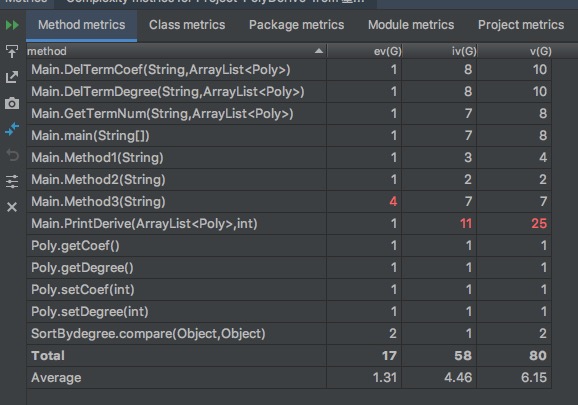Switch to the Method metrics tab
Viewport: 578px width, 405px height.
click(81, 25)
